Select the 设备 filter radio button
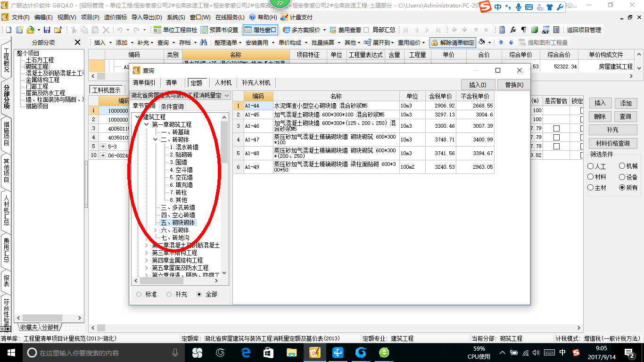 click(x=622, y=177)
